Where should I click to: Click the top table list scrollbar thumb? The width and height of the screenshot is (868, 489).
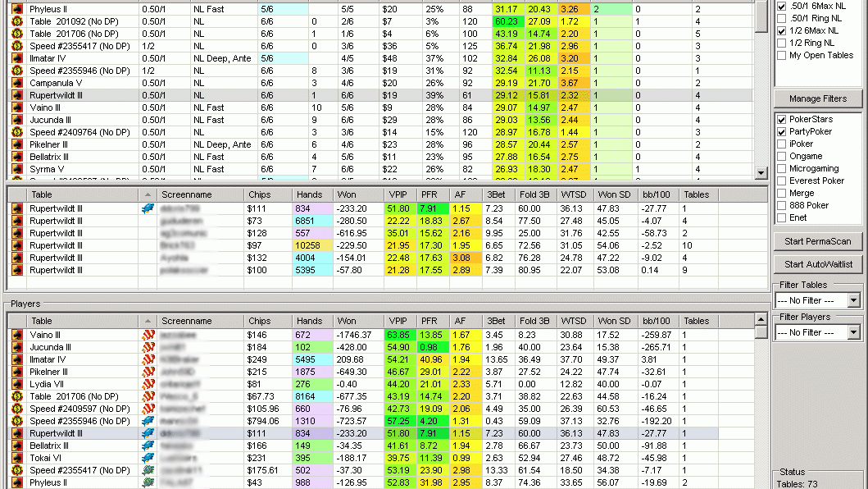(x=761, y=18)
